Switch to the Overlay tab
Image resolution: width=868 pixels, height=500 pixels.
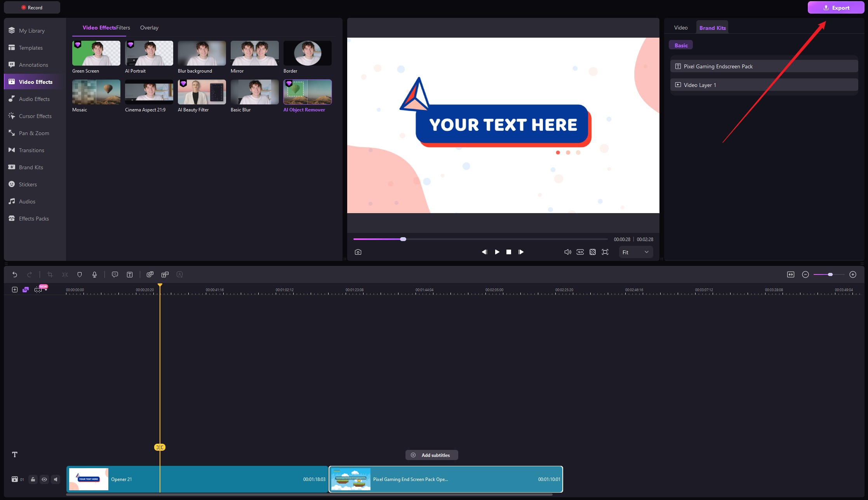coord(149,28)
